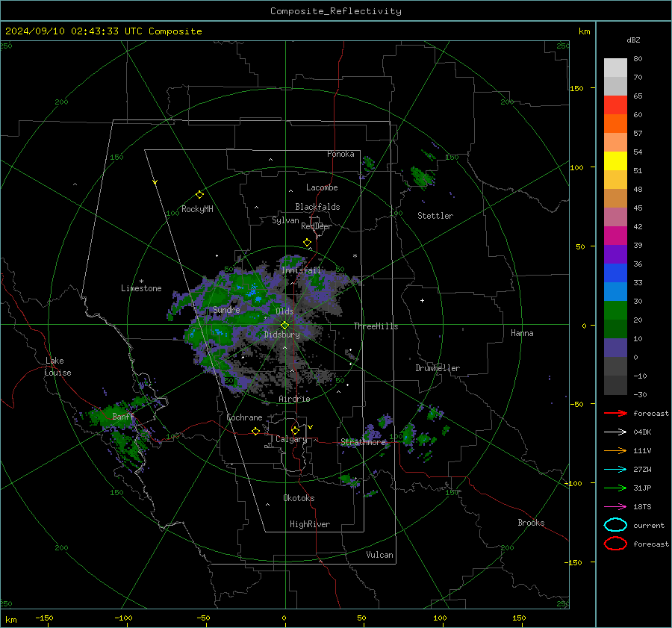Click the red forecast ellipse legend symbol

(615, 544)
